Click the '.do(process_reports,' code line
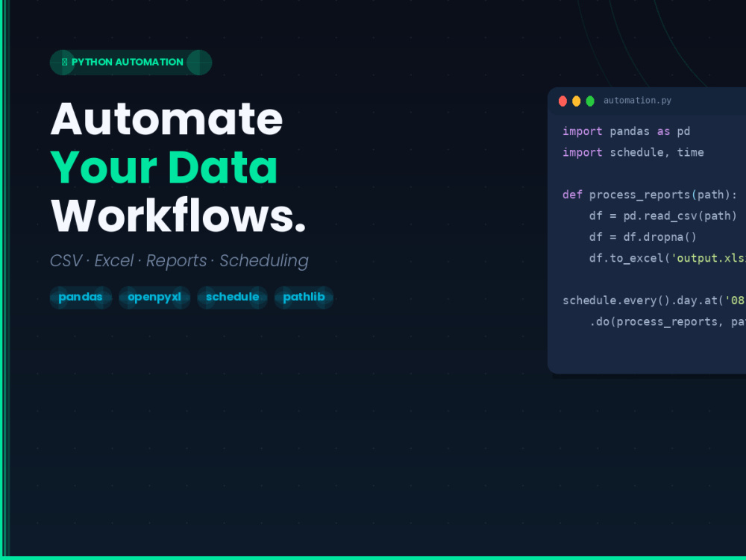746x560 pixels. (x=668, y=322)
